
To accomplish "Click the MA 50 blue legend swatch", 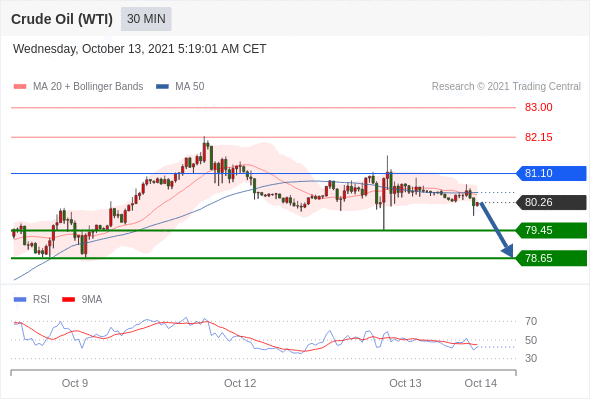I will [162, 87].
